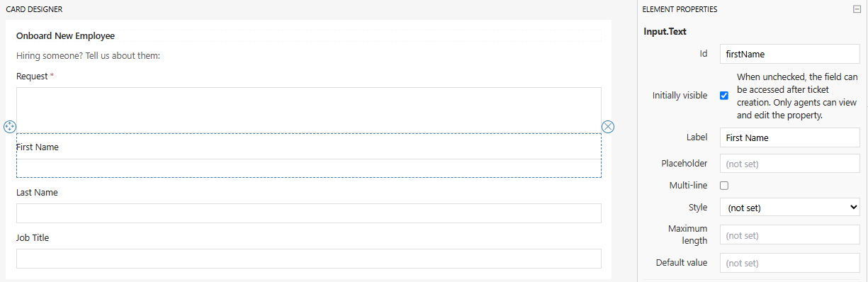Select the First Name input on card

click(309, 168)
